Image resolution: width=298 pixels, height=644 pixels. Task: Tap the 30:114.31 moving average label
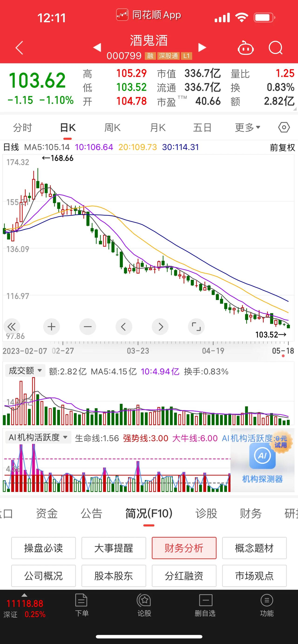pyautogui.click(x=180, y=147)
